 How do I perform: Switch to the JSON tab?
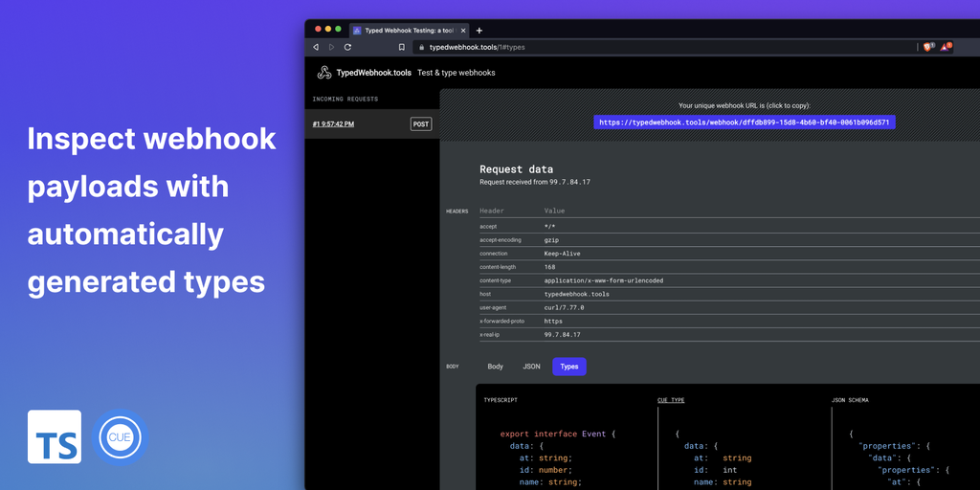coord(531,367)
